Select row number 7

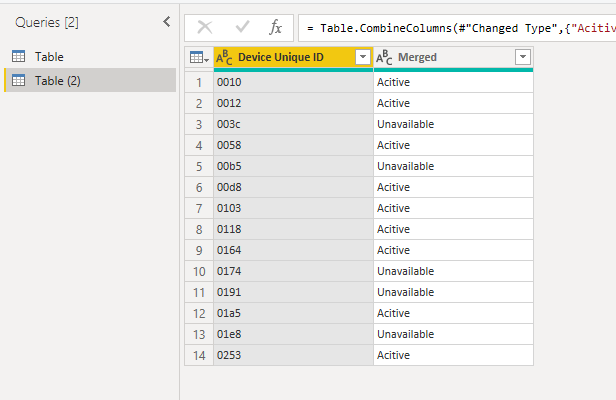(199, 208)
